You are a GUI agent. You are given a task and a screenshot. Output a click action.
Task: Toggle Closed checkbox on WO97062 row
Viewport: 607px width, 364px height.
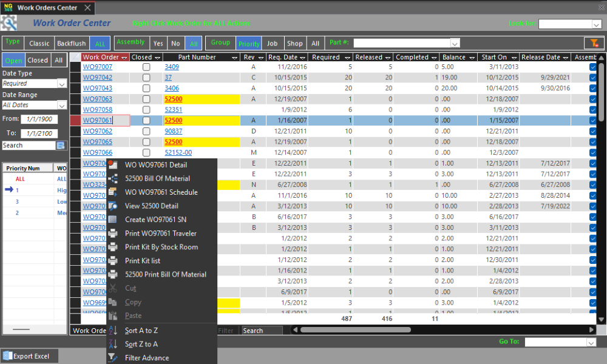coord(146,131)
